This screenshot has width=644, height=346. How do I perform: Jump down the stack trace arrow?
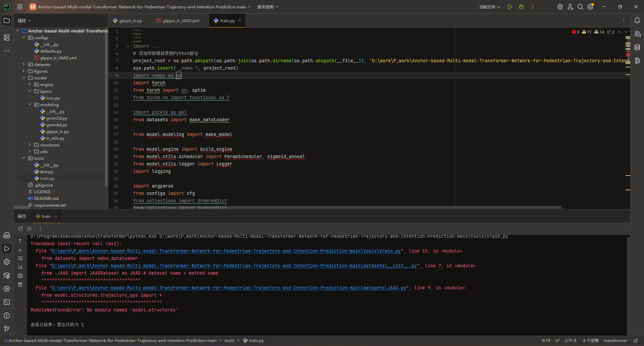point(20,250)
